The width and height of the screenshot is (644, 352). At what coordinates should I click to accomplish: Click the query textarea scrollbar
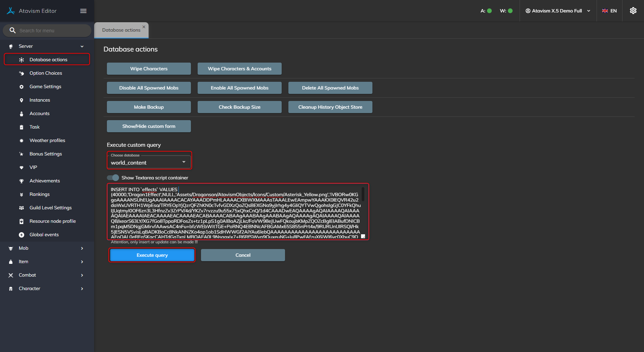click(x=363, y=195)
